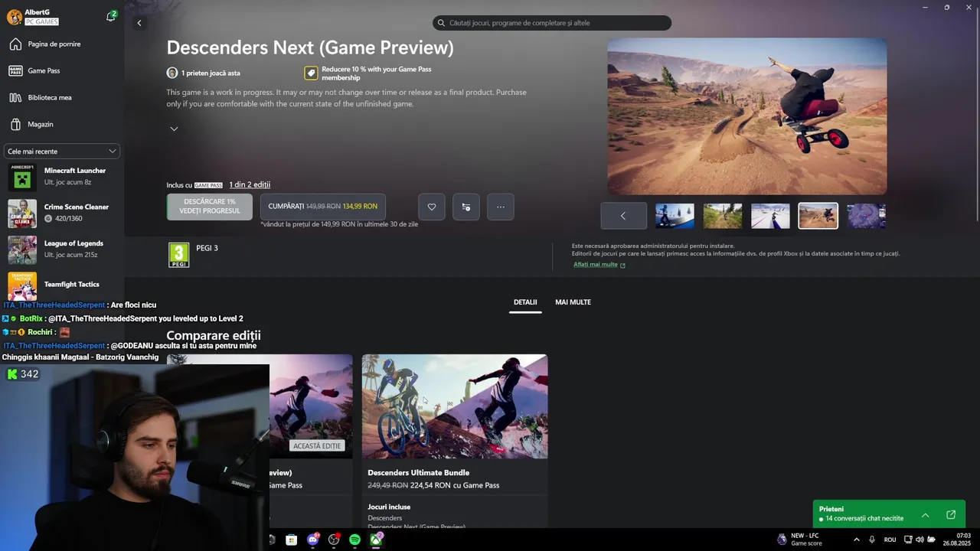Open Microsoft Store in the taskbar
The width and height of the screenshot is (980, 551).
click(x=291, y=540)
